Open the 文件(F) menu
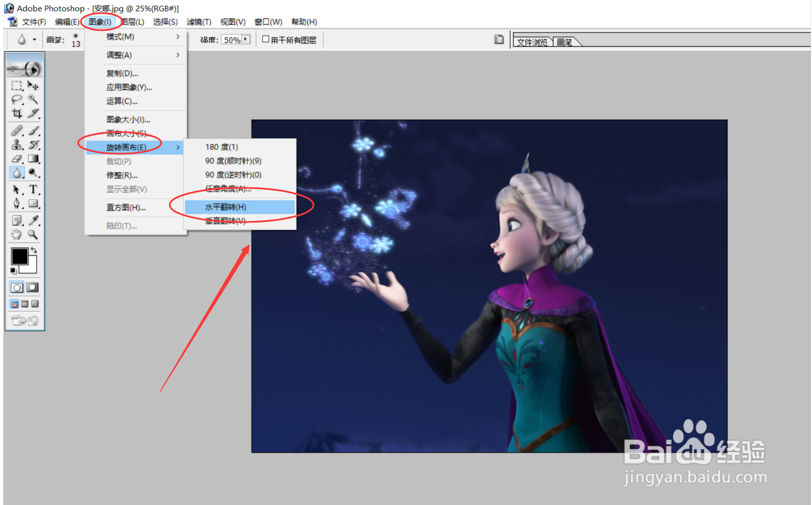Image resolution: width=812 pixels, height=505 pixels. point(34,22)
